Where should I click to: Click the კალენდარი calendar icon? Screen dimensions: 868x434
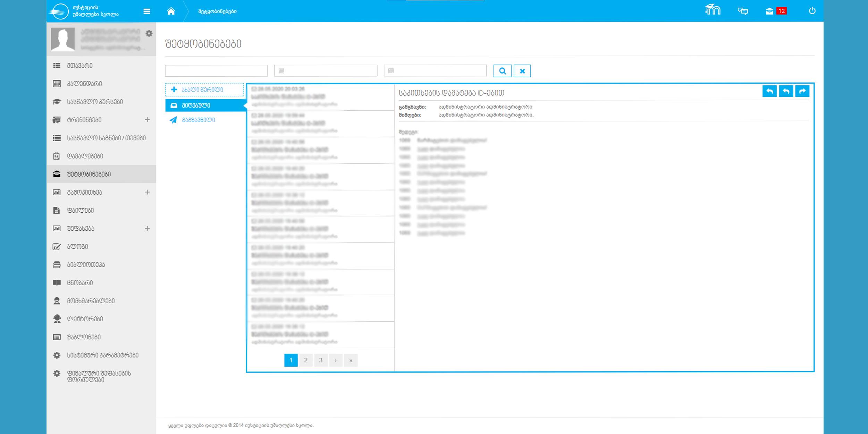57,84
